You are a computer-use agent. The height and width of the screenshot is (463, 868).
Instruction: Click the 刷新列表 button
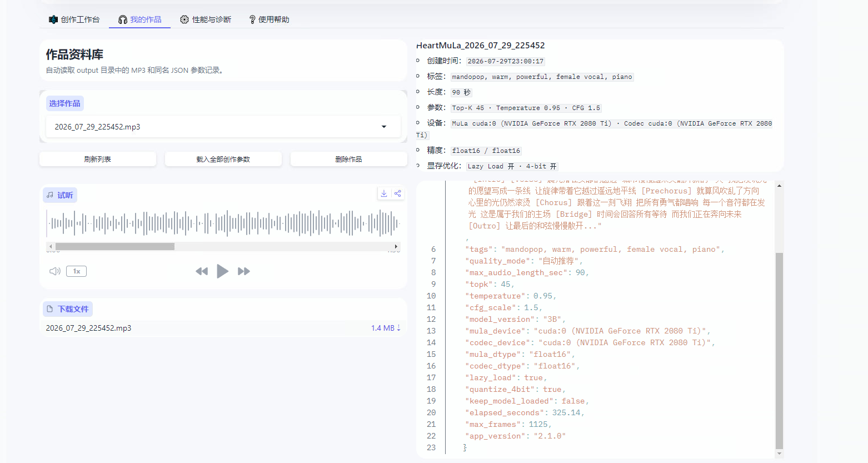pos(98,159)
